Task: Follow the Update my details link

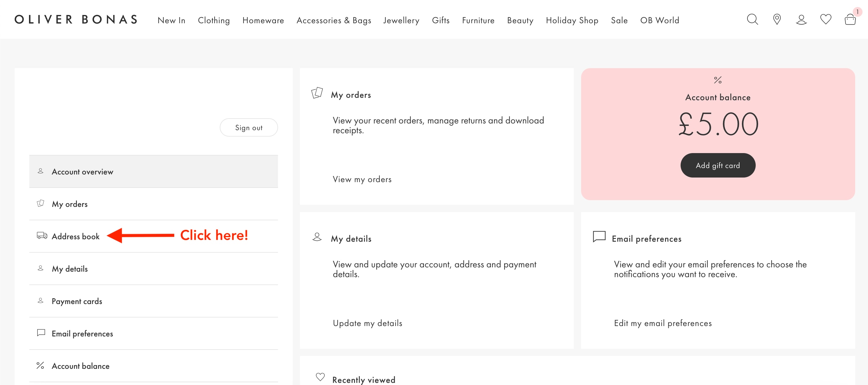Action: pos(367,323)
